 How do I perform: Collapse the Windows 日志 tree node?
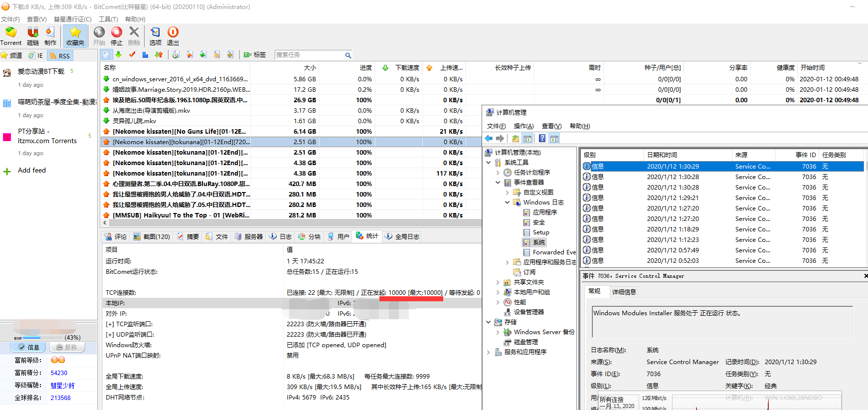[x=508, y=203]
